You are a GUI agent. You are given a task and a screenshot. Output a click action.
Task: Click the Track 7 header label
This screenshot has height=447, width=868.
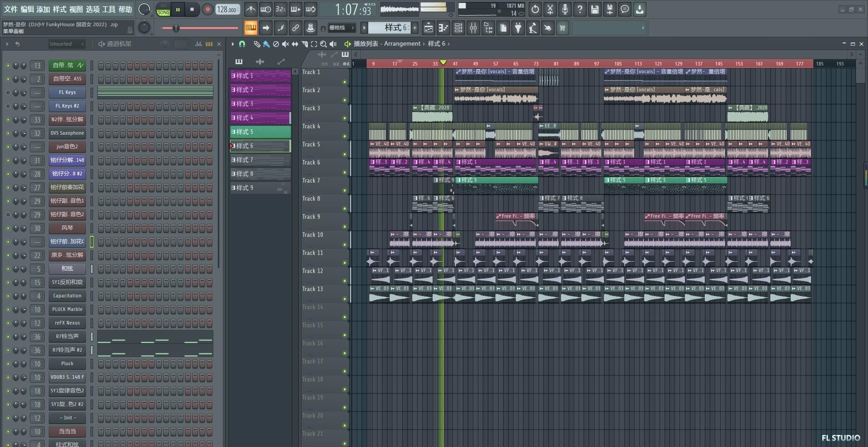[x=311, y=180]
